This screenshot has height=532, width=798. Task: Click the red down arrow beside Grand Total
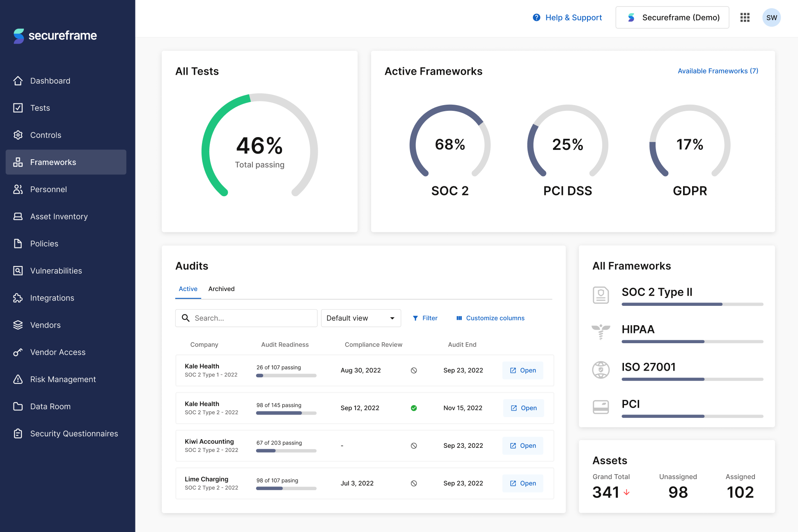[x=626, y=492]
